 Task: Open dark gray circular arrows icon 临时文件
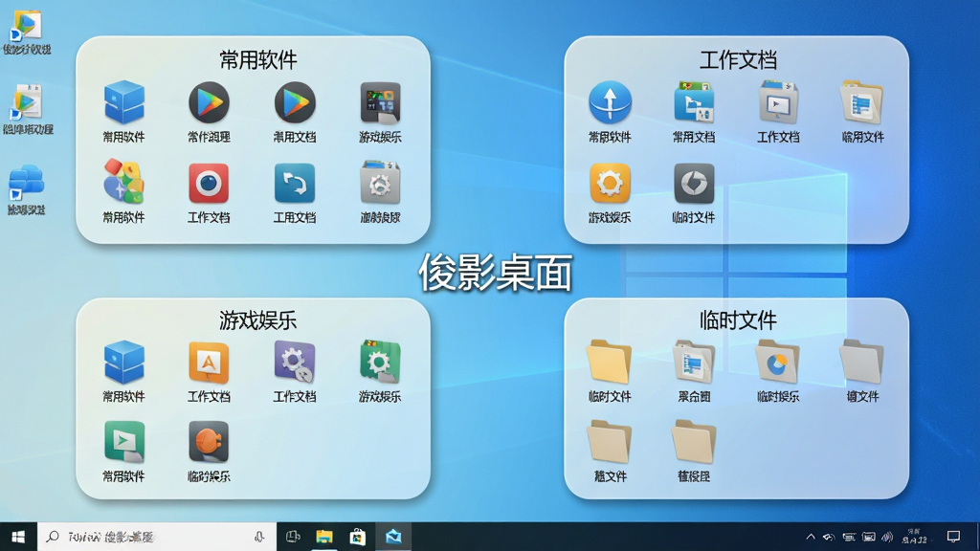click(694, 183)
